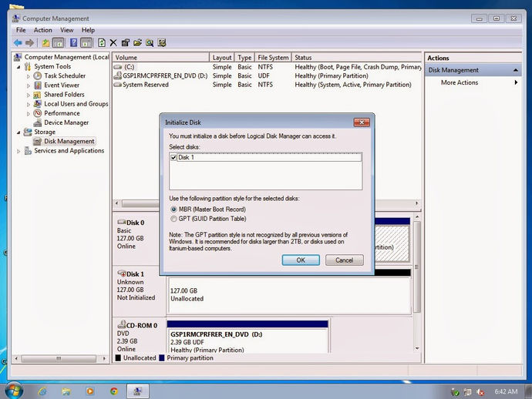The width and height of the screenshot is (532, 399).
Task: Click the Up one level folder icon
Action: 45,42
